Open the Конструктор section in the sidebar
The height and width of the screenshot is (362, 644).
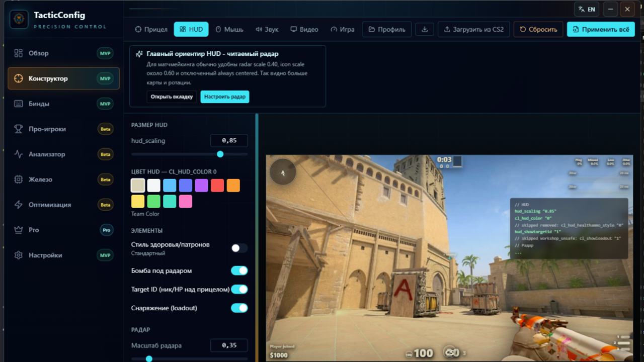pos(63,78)
